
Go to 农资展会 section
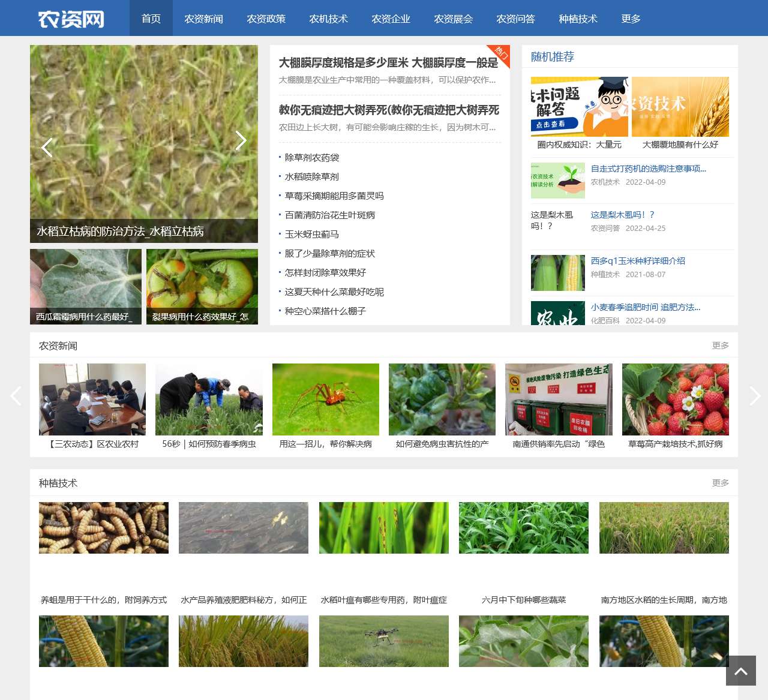tap(454, 18)
